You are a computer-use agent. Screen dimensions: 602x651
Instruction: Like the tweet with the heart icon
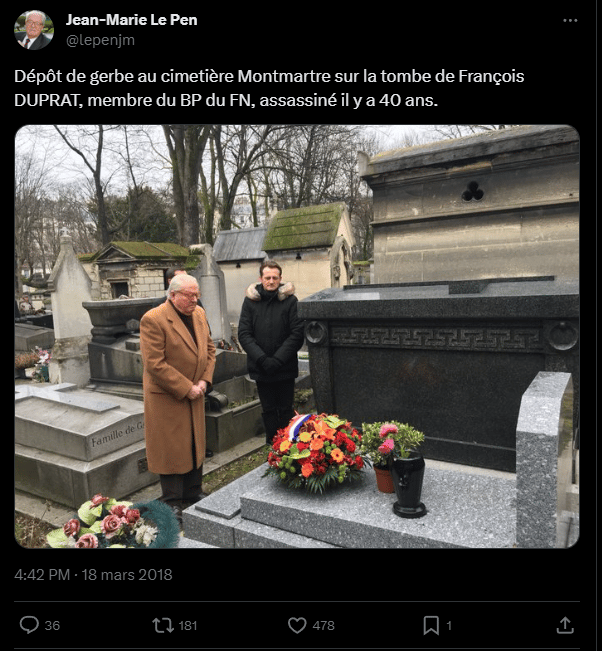click(297, 625)
